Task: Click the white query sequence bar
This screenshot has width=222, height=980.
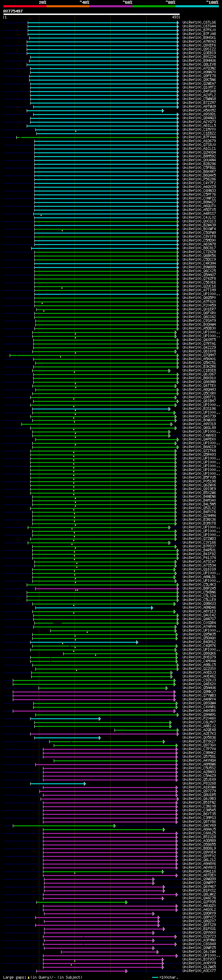Action: point(91,15)
